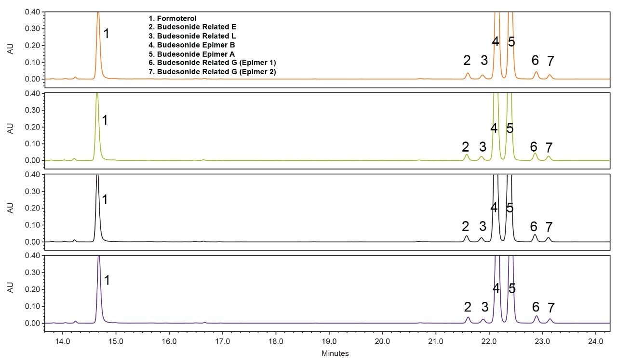Click peak label 4 in the orange chromatogram
This screenshot has width=617, height=364.
point(496,41)
